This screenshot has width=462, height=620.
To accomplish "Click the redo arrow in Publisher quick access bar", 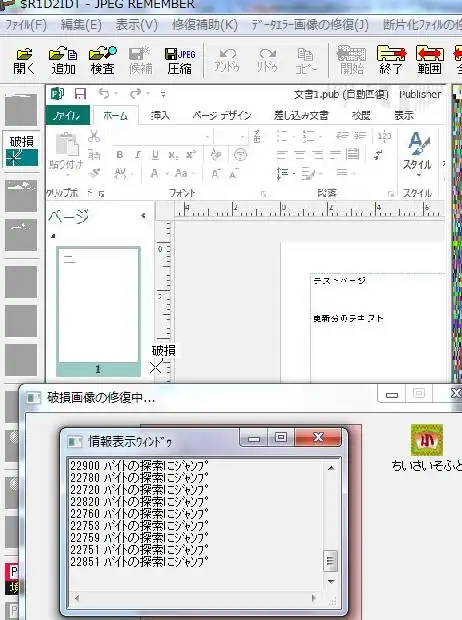I will pos(135,94).
